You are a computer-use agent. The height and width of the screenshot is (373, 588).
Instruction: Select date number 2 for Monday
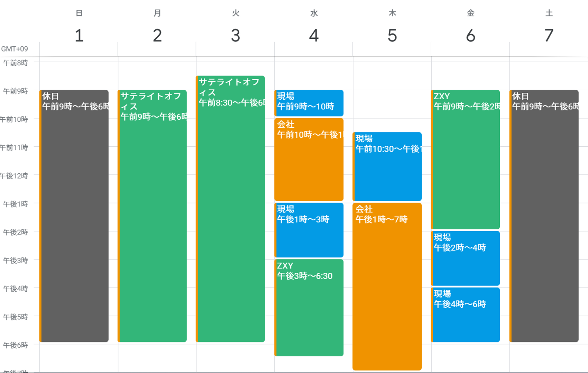[157, 36]
